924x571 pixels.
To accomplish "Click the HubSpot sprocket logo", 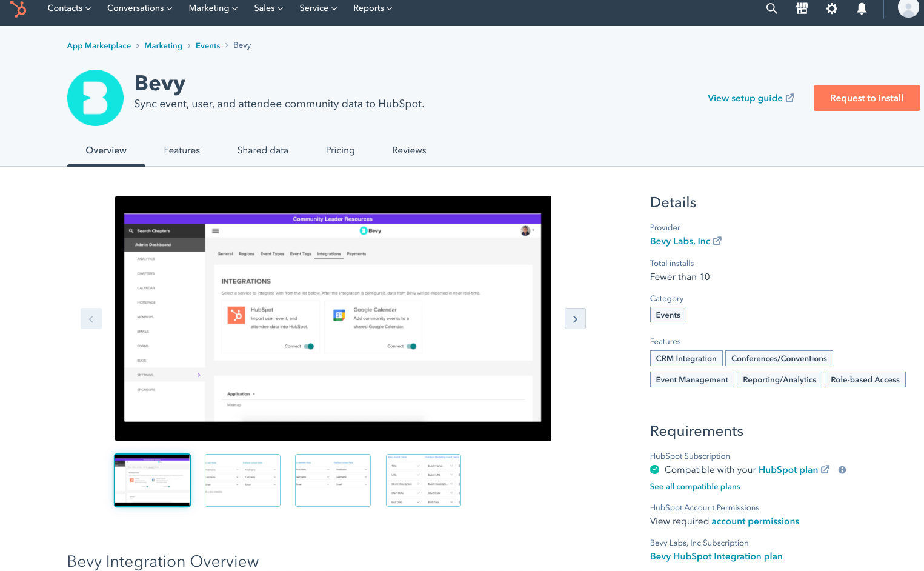I will click(18, 8).
